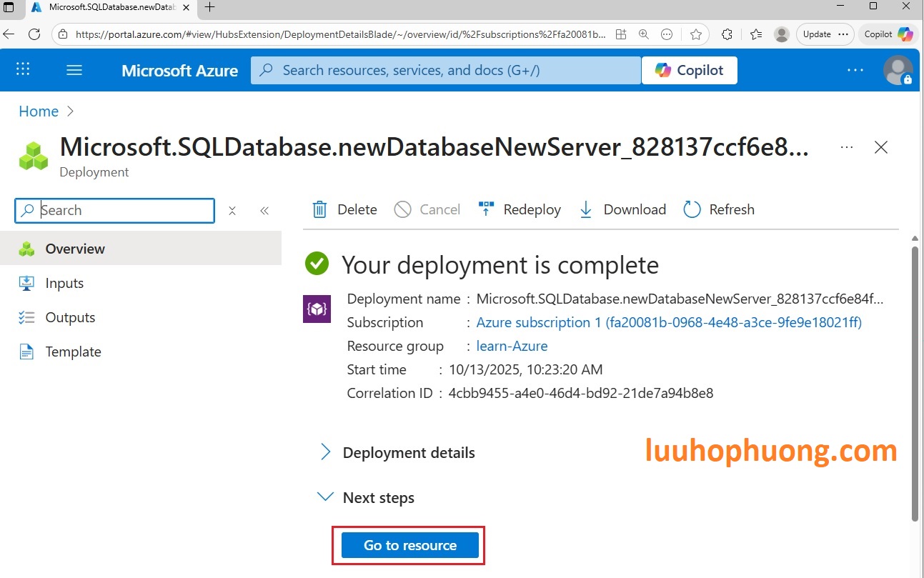This screenshot has width=924, height=578.
Task: Open the Azure portal hamburger menu
Action: 74,70
